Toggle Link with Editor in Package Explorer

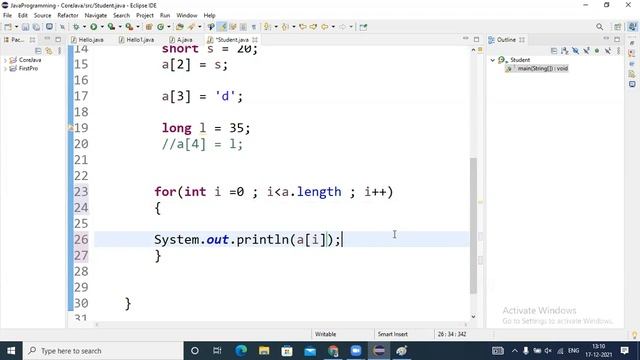[49, 51]
